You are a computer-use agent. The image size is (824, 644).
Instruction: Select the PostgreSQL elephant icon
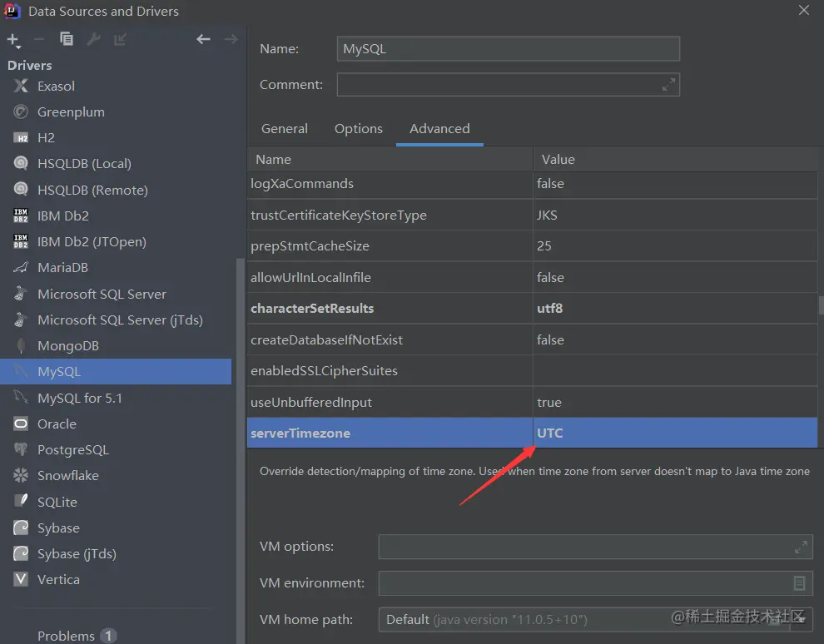(21, 449)
